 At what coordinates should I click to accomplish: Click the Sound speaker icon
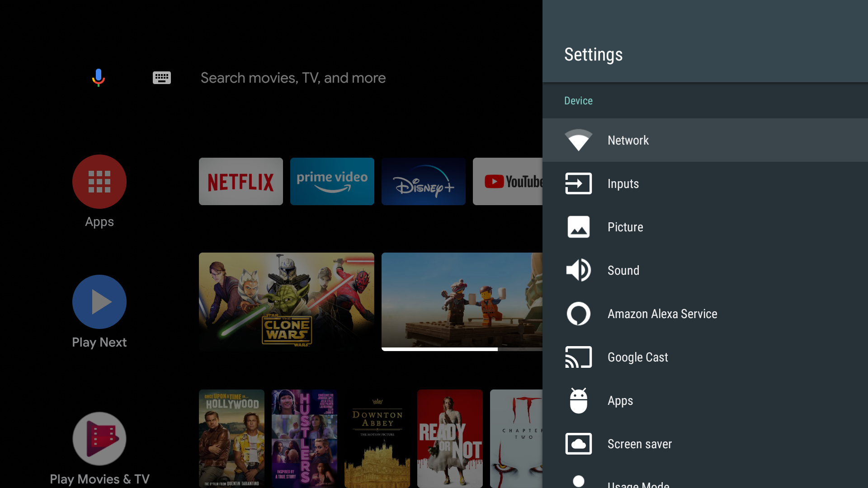(x=579, y=270)
